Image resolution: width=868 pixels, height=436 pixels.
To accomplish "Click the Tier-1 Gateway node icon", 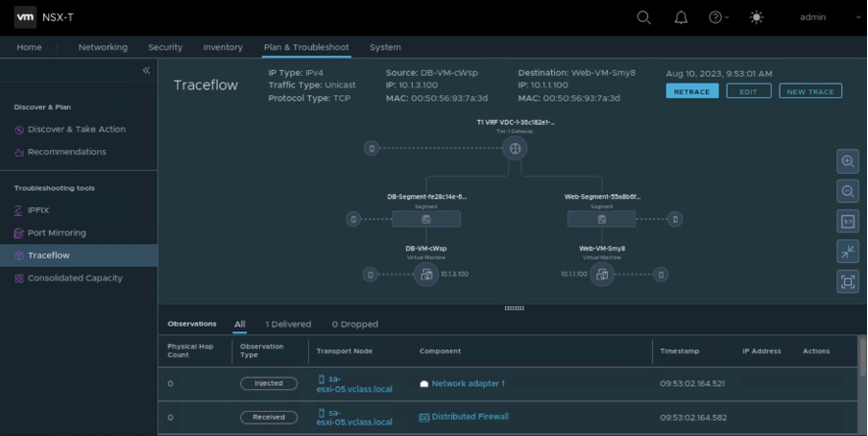I will tap(515, 148).
